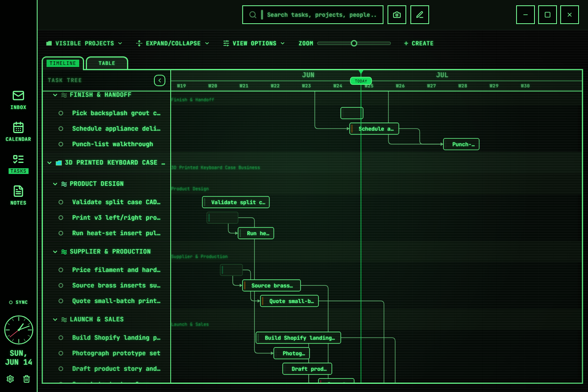The width and height of the screenshot is (588, 392).
Task: Click Launch & Sales group waves icon
Action: click(x=64, y=319)
